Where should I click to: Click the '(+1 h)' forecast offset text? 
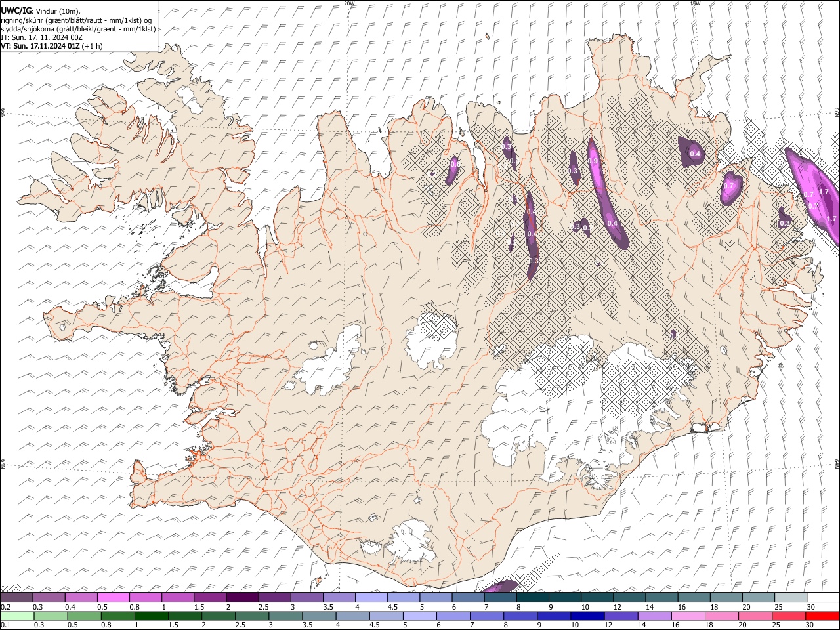click(x=93, y=46)
